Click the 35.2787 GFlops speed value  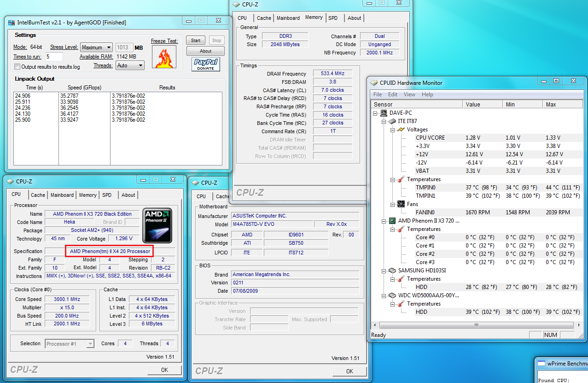[x=69, y=96]
